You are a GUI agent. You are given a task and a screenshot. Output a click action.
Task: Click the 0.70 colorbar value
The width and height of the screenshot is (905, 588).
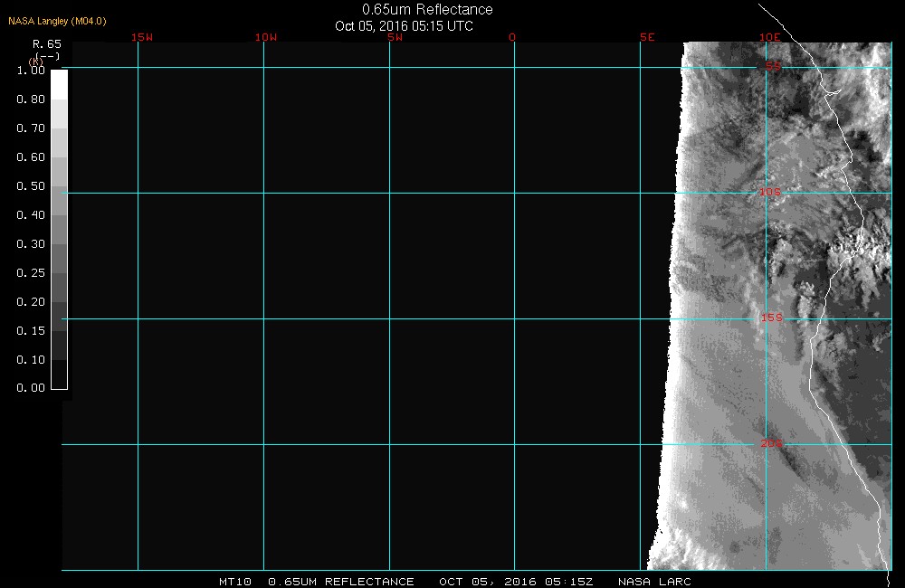tap(31, 128)
